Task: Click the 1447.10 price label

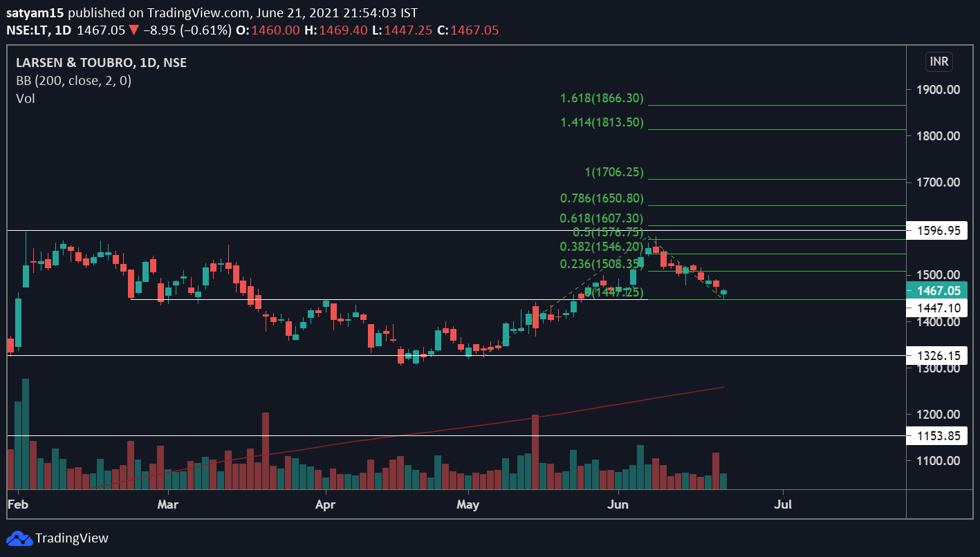Action: (937, 308)
